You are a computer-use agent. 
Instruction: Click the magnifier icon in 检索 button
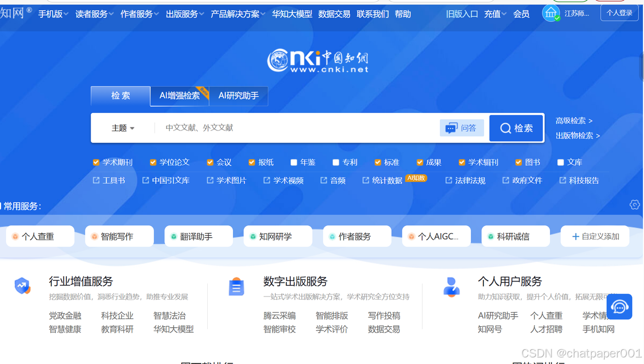click(x=505, y=128)
